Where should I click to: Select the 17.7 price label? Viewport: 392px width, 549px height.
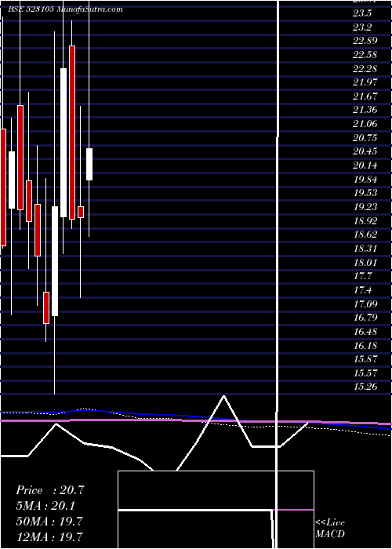coord(362,276)
